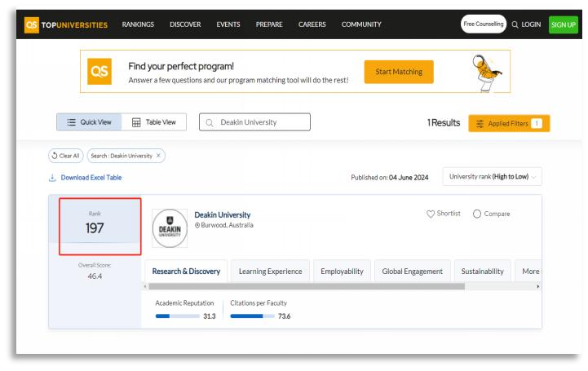Image resolution: width=588 pixels, height=371 pixels.
Task: Click the Free Counselling button
Action: pyautogui.click(x=484, y=24)
